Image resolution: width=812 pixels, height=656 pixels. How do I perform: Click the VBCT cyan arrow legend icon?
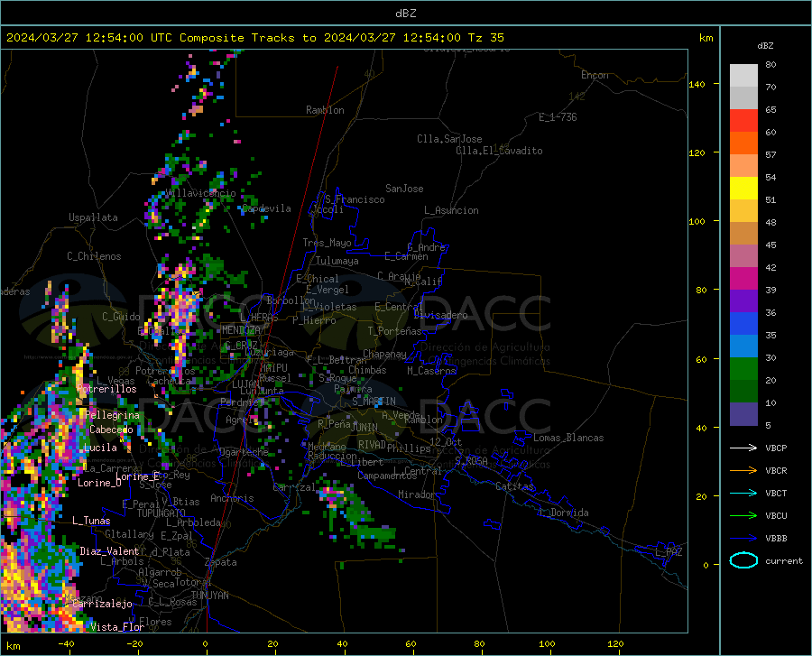[x=743, y=493]
